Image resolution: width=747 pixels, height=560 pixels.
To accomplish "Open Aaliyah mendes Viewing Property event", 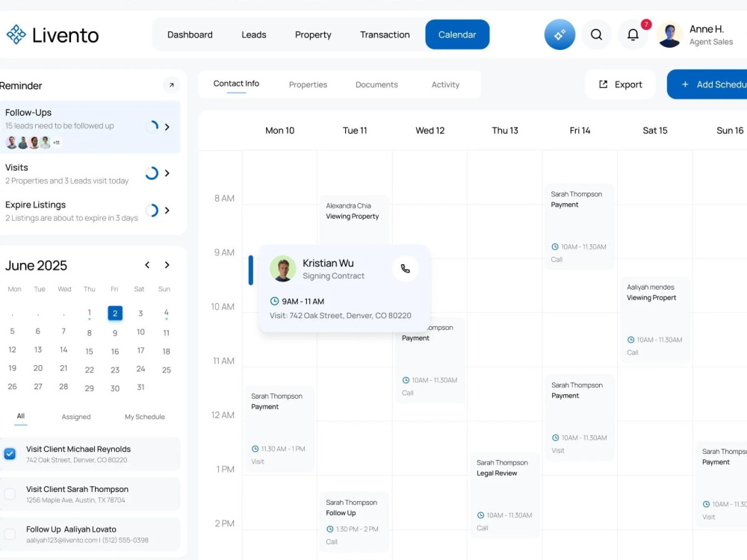I will tap(655, 319).
